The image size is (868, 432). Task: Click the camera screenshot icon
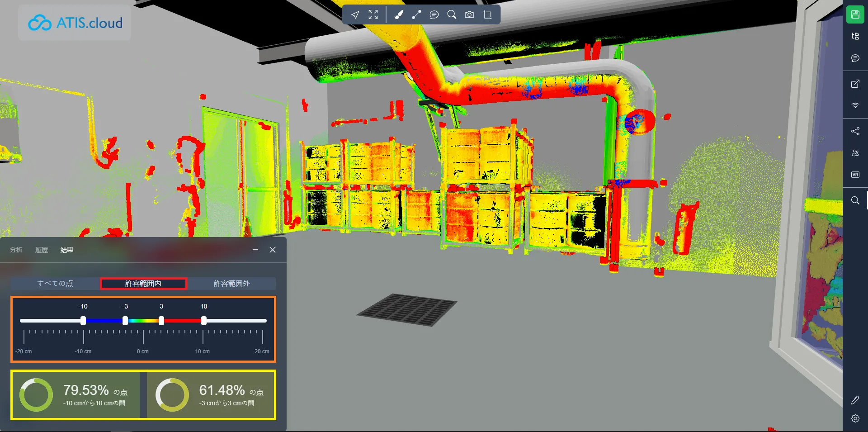pos(469,15)
